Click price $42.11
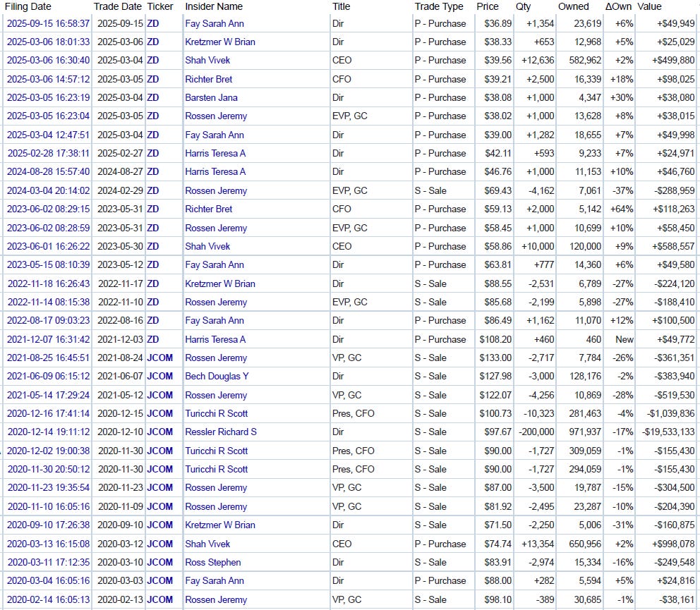700x610 pixels. (x=498, y=153)
